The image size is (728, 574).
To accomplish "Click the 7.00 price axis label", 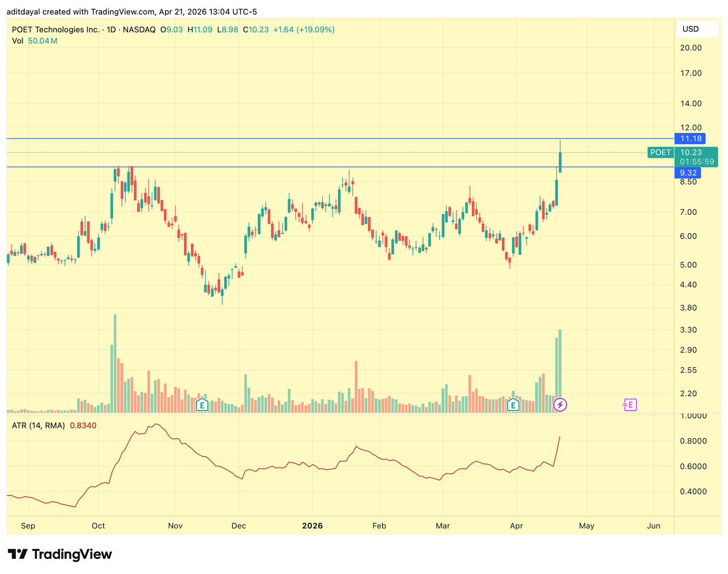I will (x=689, y=212).
